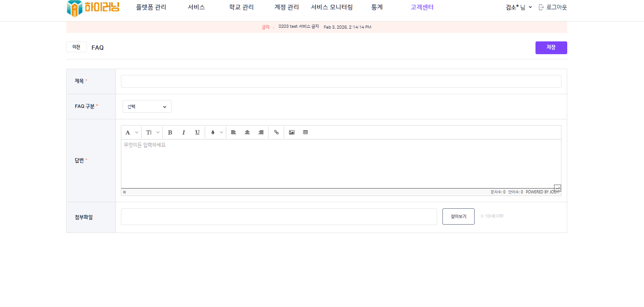Open the font family dropdown
Viewport: 644px width, 307px height.
coord(131,132)
